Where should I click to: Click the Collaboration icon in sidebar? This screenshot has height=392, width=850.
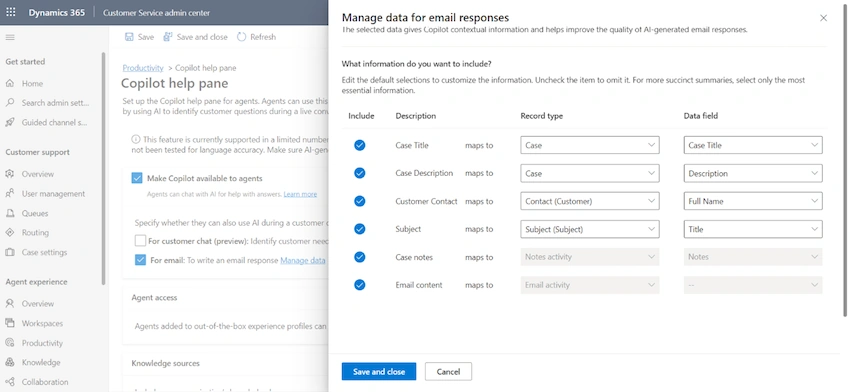(10, 382)
